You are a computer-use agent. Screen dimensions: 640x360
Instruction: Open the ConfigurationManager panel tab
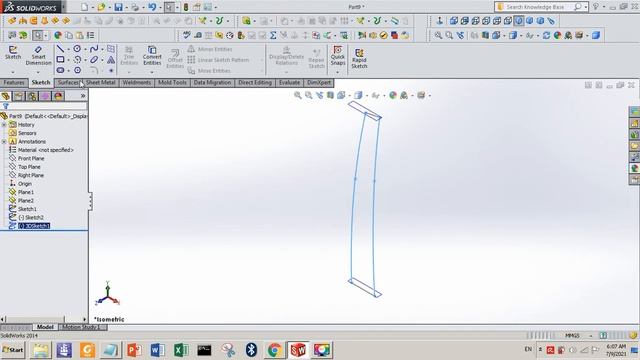tap(32, 96)
